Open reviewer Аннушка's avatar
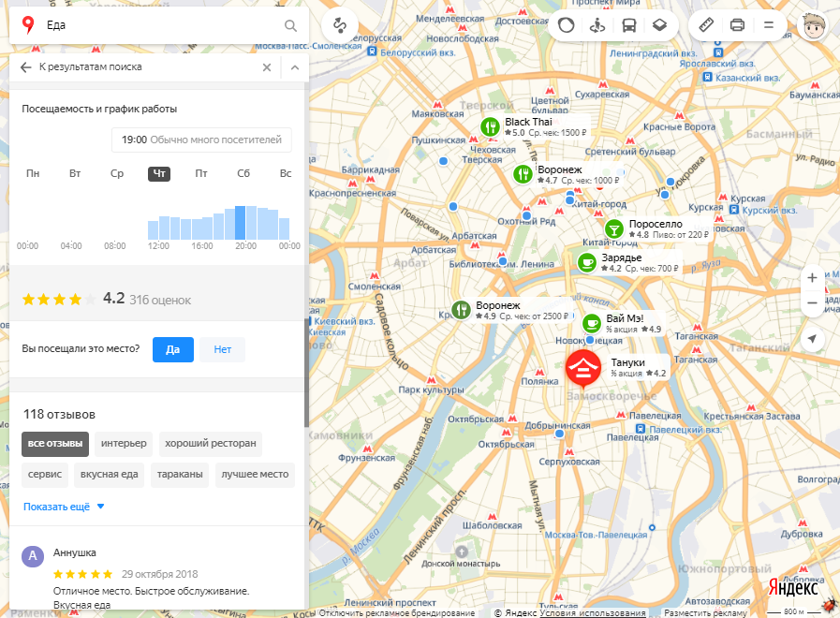This screenshot has width=840, height=618. [33, 556]
